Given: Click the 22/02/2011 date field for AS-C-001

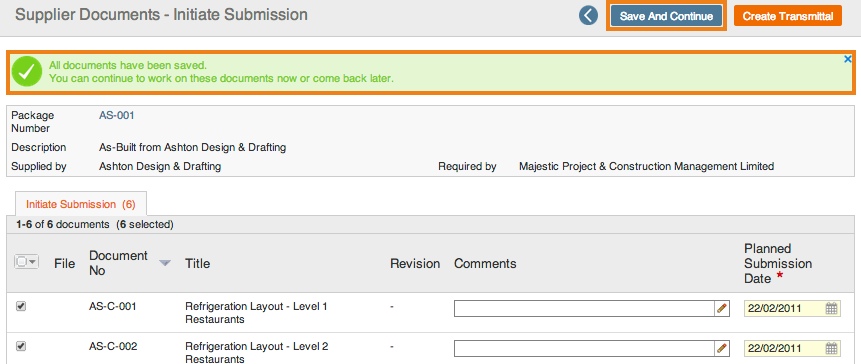Looking at the screenshot, I should click(785, 309).
